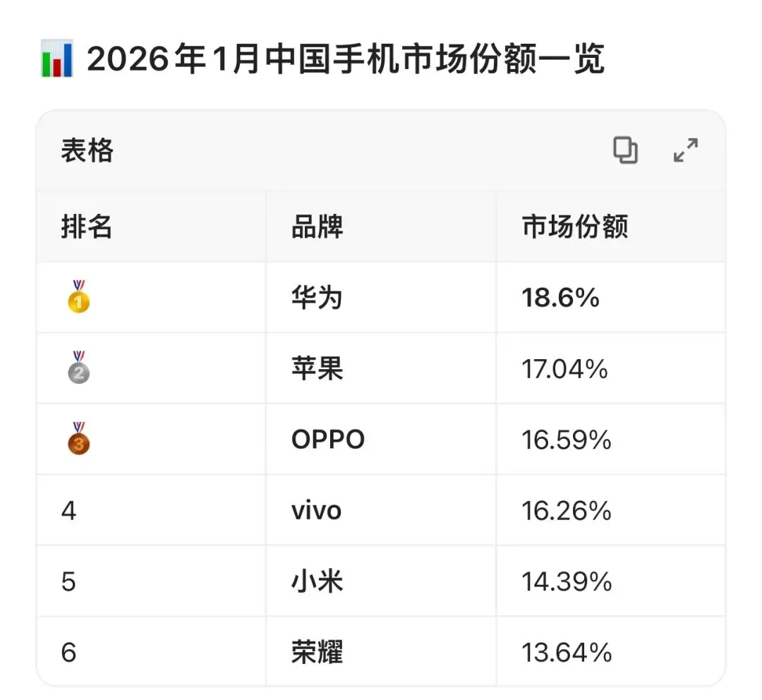The width and height of the screenshot is (762, 700).
Task: Click the 荣耀 brand cell
Action: click(x=317, y=652)
